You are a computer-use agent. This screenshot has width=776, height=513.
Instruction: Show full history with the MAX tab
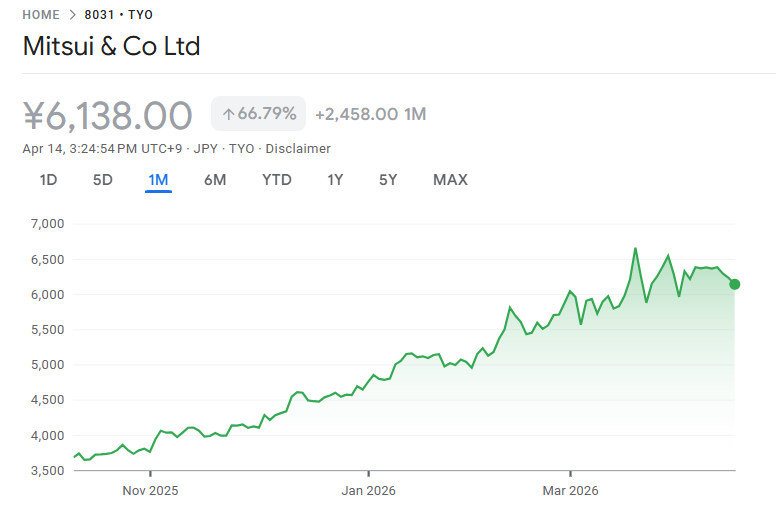pos(450,180)
